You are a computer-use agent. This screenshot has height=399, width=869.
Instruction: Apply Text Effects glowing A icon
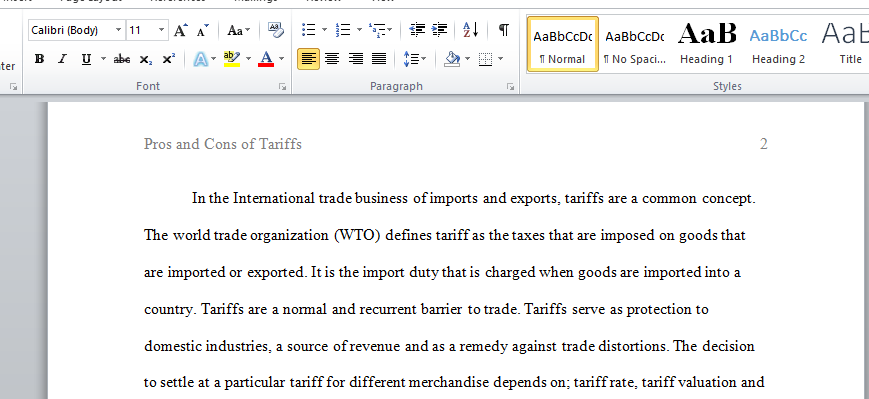click(201, 59)
